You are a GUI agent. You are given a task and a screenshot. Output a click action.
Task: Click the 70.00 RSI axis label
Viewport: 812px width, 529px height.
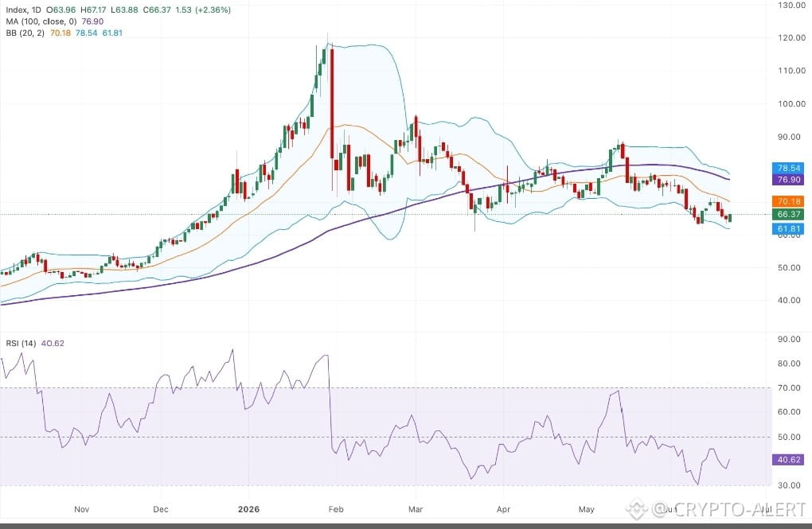pos(789,387)
